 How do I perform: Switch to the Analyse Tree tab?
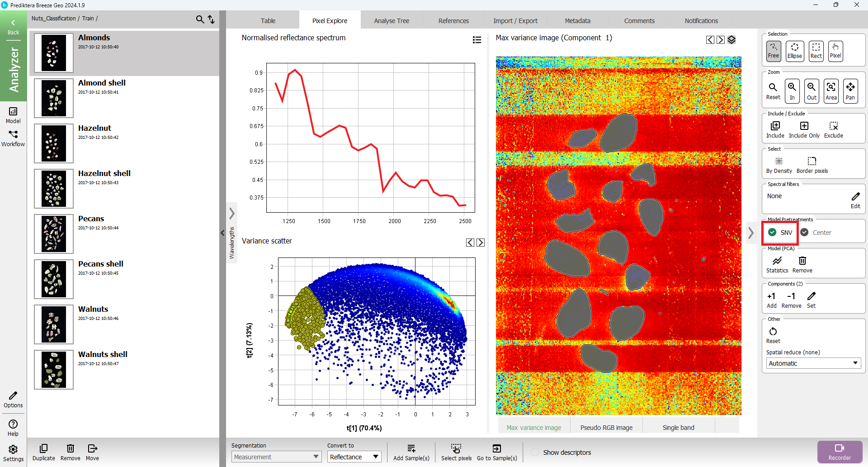(x=392, y=21)
